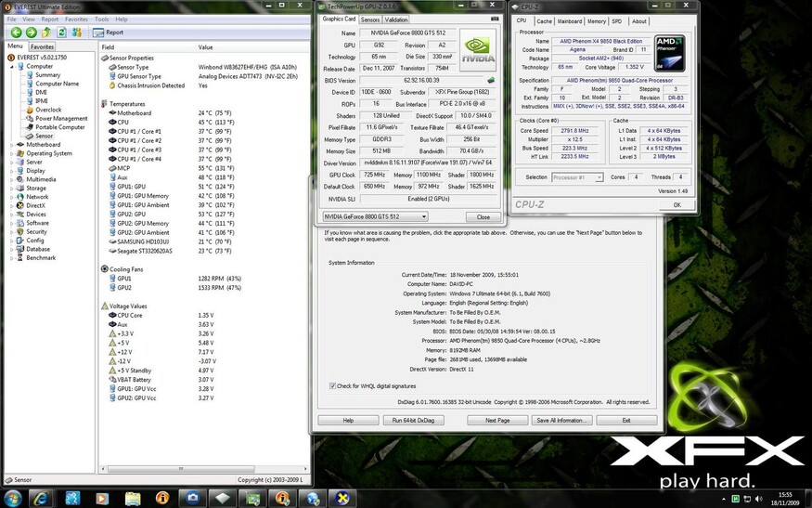The height and width of the screenshot is (508, 812).
Task: Click the Help button in DxDiag
Action: [x=348, y=421]
